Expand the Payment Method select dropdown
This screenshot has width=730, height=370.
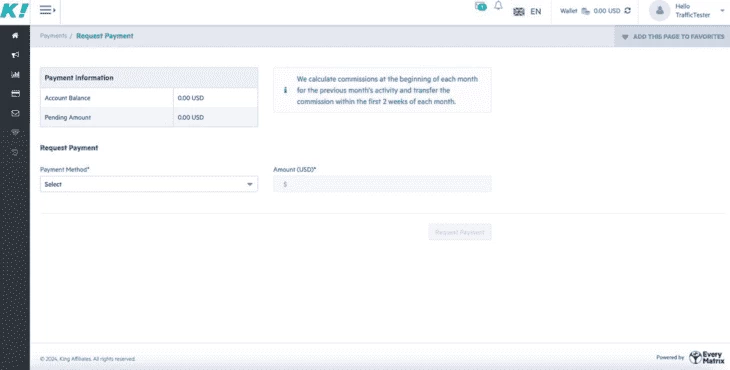[149, 184]
